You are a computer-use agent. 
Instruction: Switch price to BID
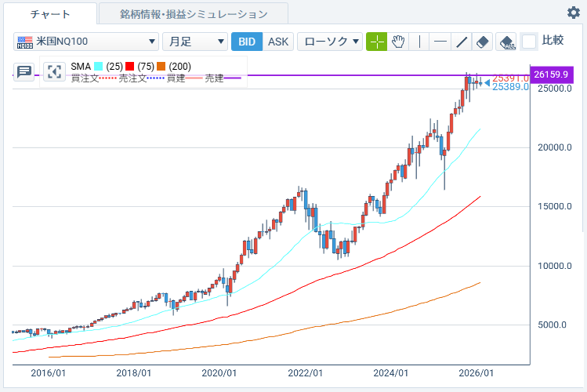tap(247, 42)
